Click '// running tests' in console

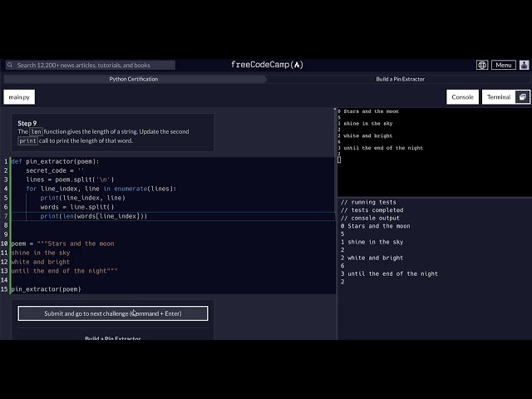click(368, 202)
